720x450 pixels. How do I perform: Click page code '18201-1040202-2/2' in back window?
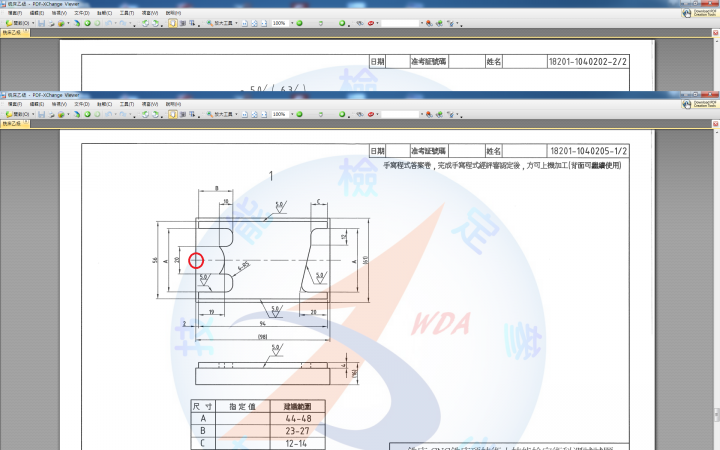click(x=588, y=62)
